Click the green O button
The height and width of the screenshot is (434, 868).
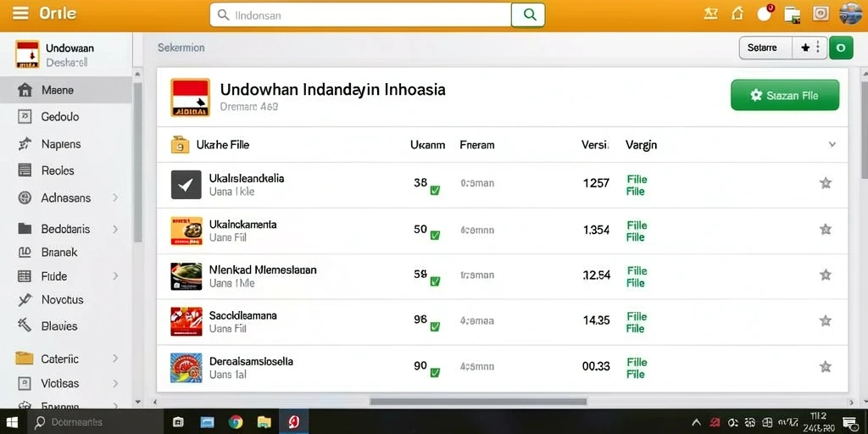(841, 48)
